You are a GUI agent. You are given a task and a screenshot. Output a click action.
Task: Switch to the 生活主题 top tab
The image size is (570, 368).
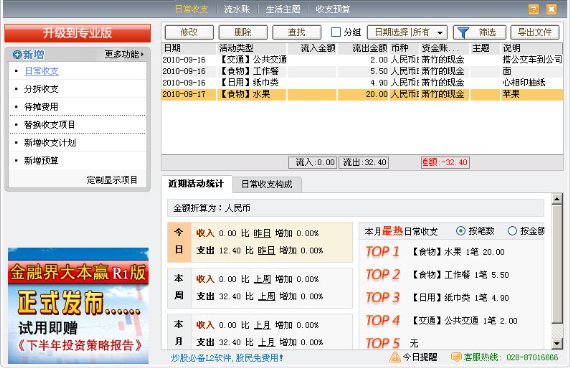283,9
